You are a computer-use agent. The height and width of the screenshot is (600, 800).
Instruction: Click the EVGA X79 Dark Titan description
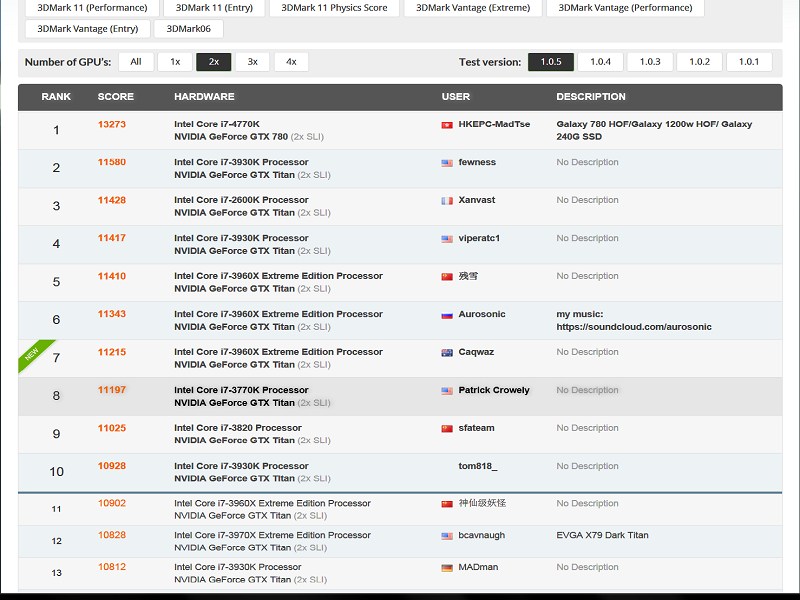[602, 535]
